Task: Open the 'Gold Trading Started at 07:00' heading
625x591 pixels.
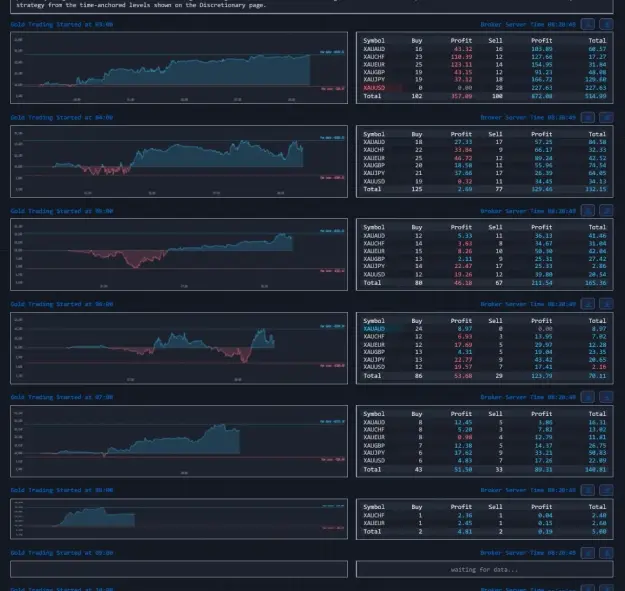Action: (62, 397)
